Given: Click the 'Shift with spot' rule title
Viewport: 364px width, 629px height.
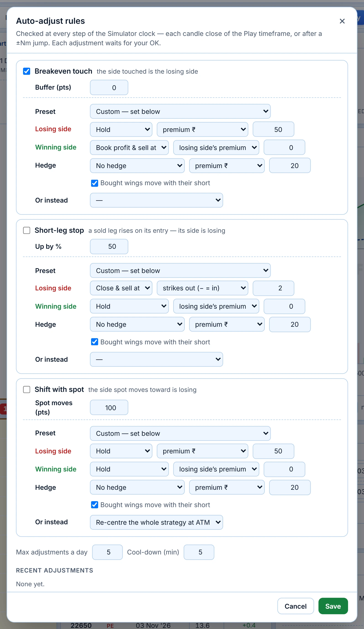Looking at the screenshot, I should (59, 390).
